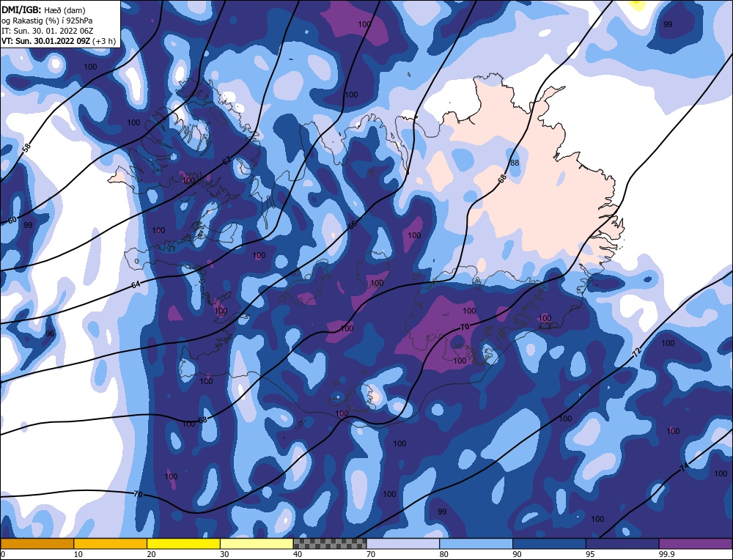Click the bright yellow 20–30 legend swatch
Viewport: 733px width, 560px height.
(x=183, y=543)
